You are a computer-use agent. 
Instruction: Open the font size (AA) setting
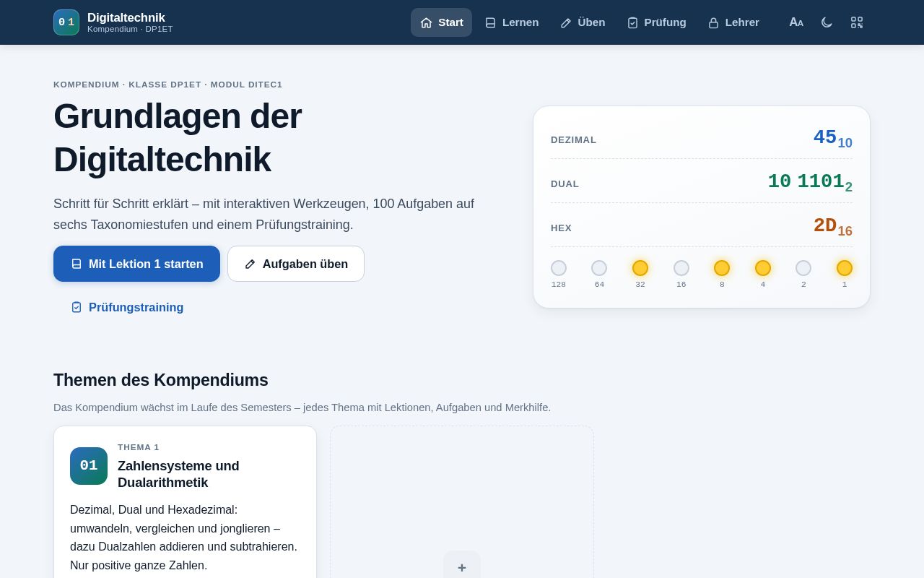click(x=796, y=22)
